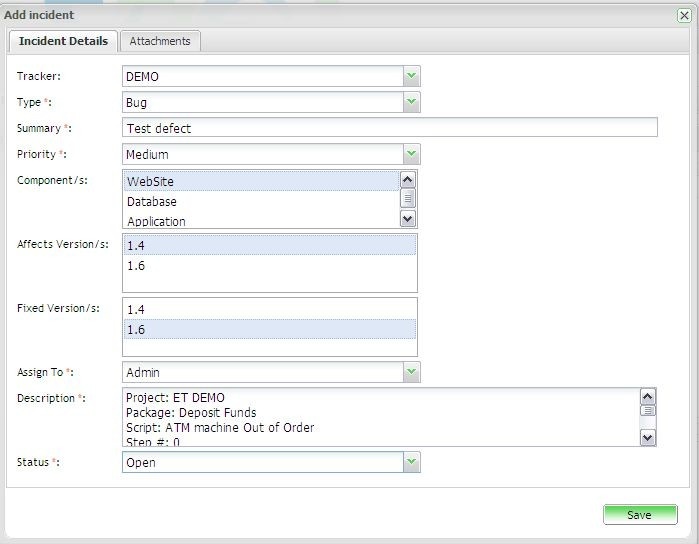The image size is (699, 544).
Task: Expand the Type dropdown showing Bug
Action: pyautogui.click(x=411, y=103)
